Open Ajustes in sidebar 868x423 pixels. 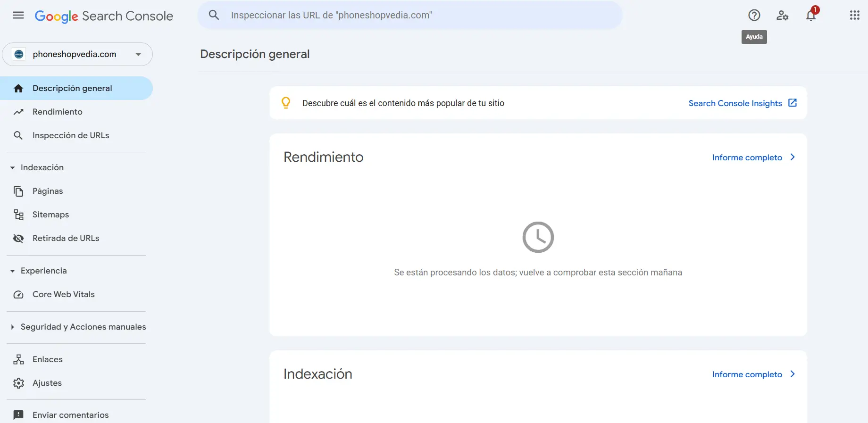76,383
